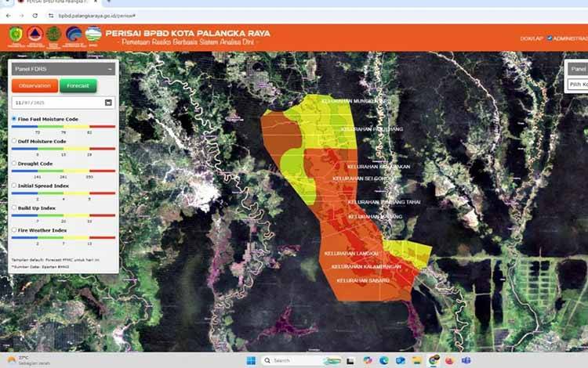Open Outlook from the taskbar
The height and width of the screenshot is (368, 588).
point(400,360)
